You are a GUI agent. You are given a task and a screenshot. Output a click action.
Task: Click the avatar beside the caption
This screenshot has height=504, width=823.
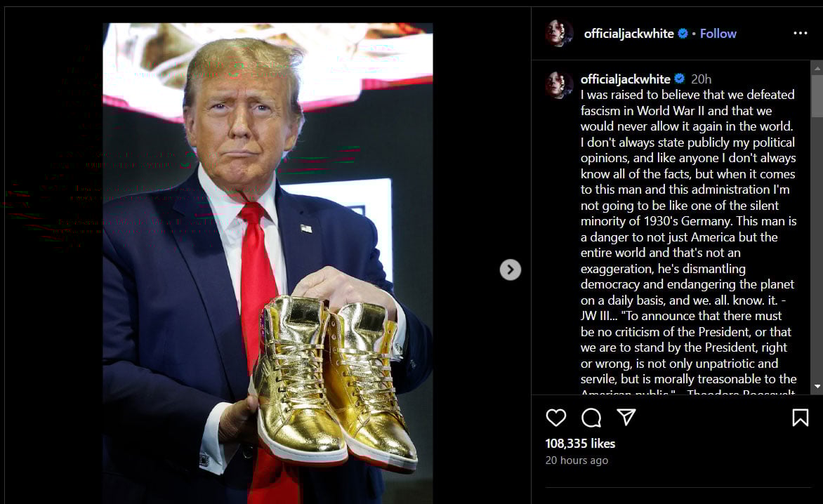pyautogui.click(x=559, y=85)
